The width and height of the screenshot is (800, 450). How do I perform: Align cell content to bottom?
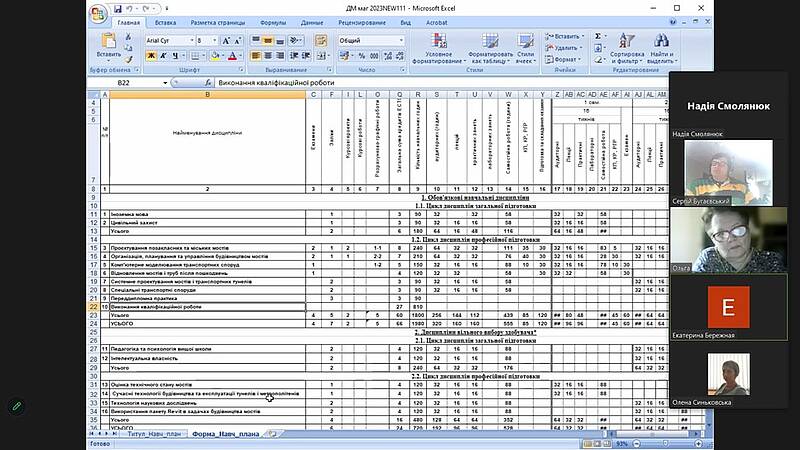[280, 40]
